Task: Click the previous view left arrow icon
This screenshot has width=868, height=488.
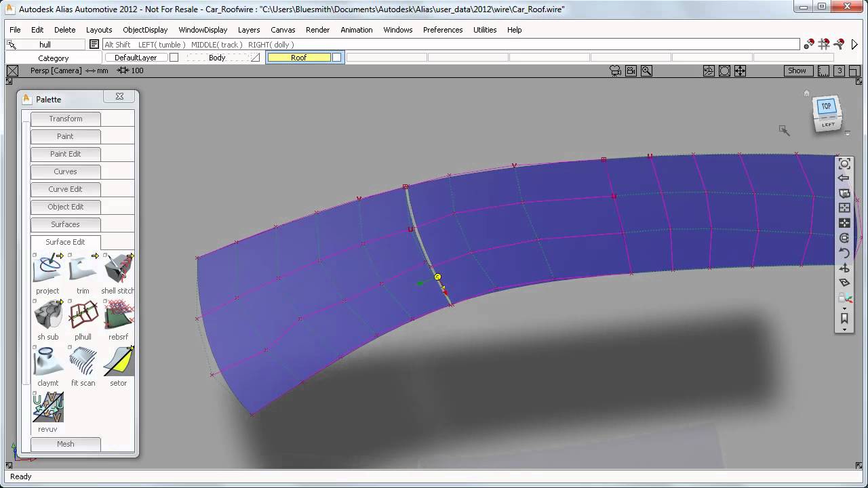Action: point(844,178)
